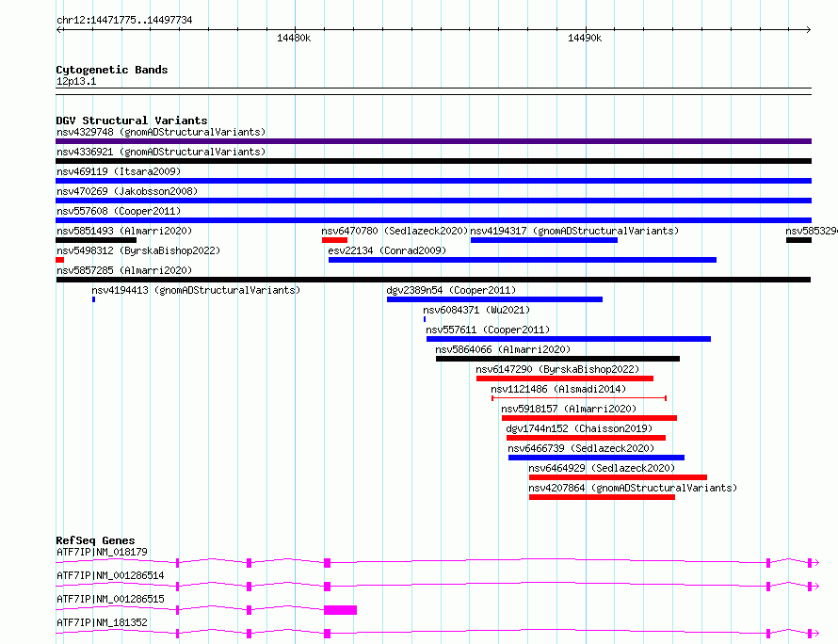The width and height of the screenshot is (838, 644).
Task: Click the esv22134 (Conrad2009) label
Action: [x=387, y=250]
